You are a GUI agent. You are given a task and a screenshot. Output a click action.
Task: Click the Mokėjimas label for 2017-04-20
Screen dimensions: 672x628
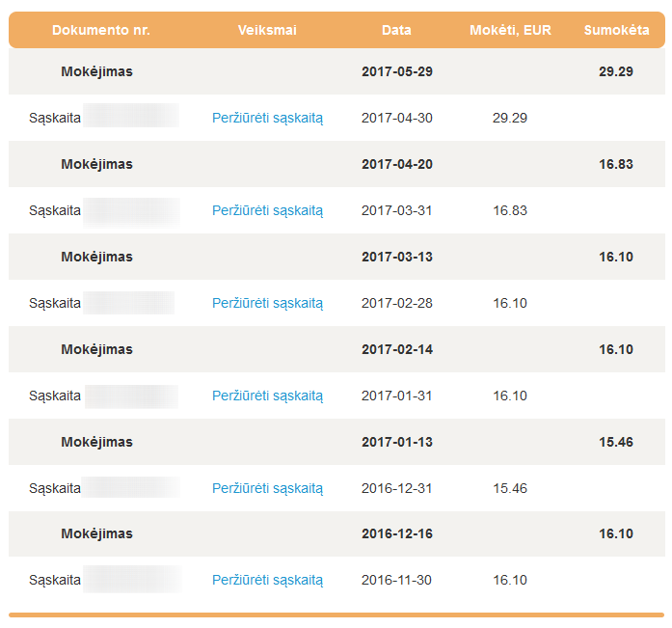[97, 164]
